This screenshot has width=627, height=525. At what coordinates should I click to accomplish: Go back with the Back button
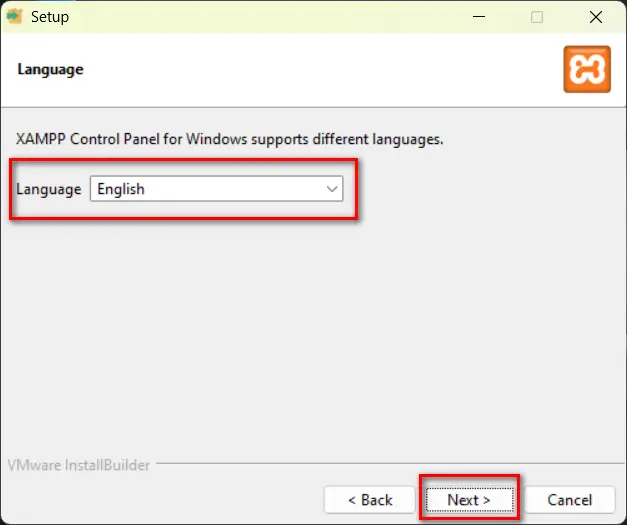(369, 499)
